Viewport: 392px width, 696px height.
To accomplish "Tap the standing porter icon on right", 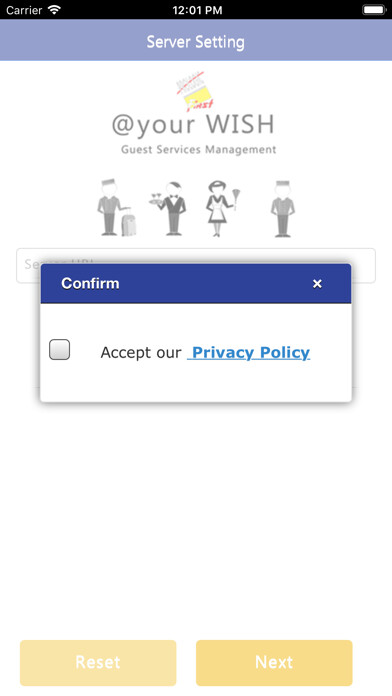I will [x=283, y=208].
